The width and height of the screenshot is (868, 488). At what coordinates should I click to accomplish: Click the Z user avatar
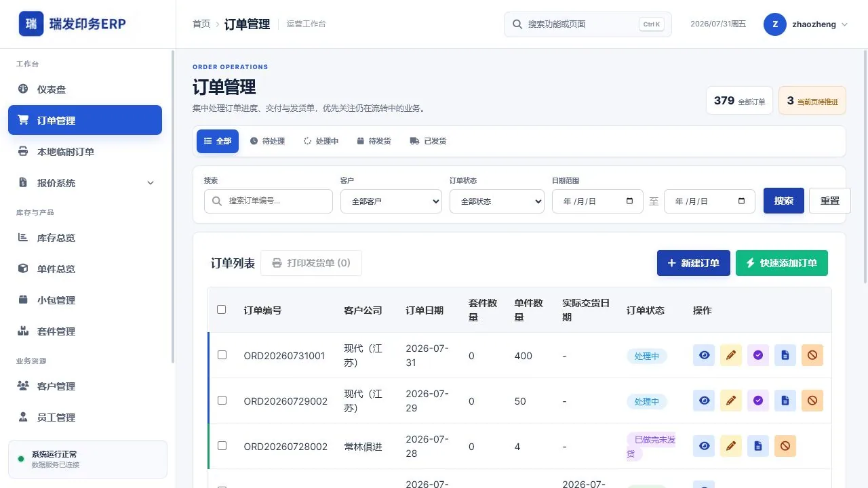click(775, 24)
